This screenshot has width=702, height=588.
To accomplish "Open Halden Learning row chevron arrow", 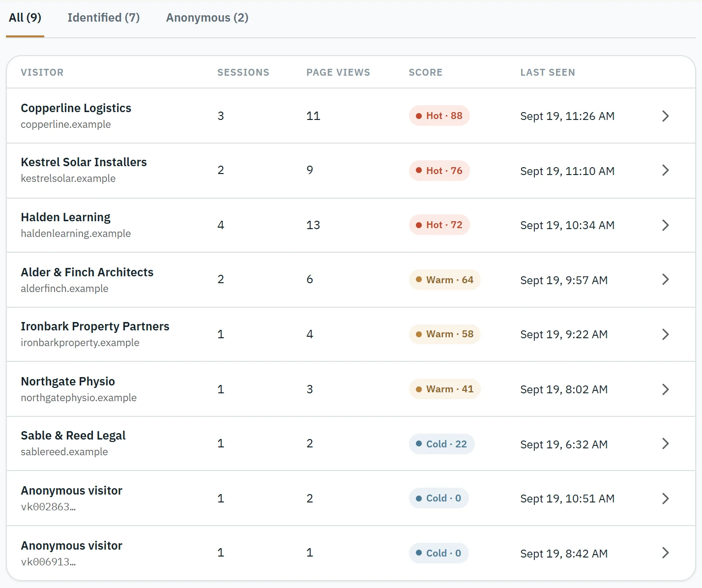I will point(665,225).
